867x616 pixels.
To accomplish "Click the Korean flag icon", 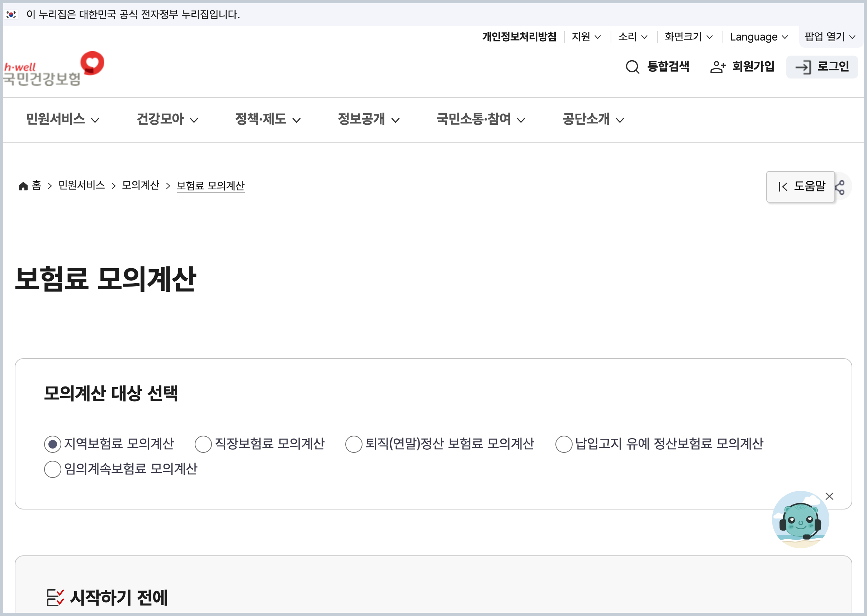I will click(x=11, y=14).
